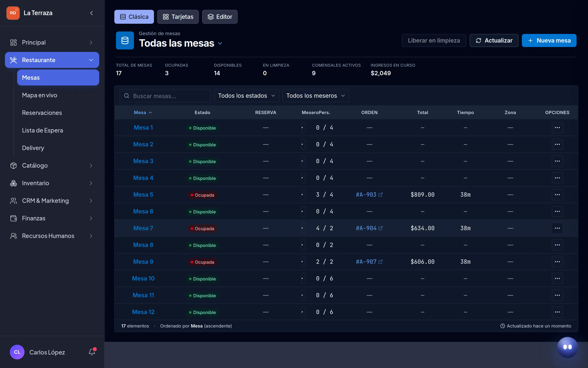
Task: Switch to the Clásica view tab
Action: pyautogui.click(x=134, y=17)
